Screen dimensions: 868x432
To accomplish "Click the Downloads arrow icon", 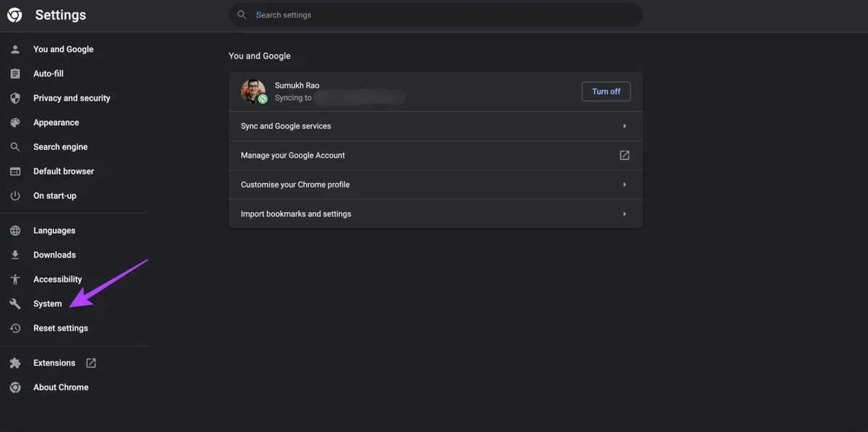I will coord(15,255).
